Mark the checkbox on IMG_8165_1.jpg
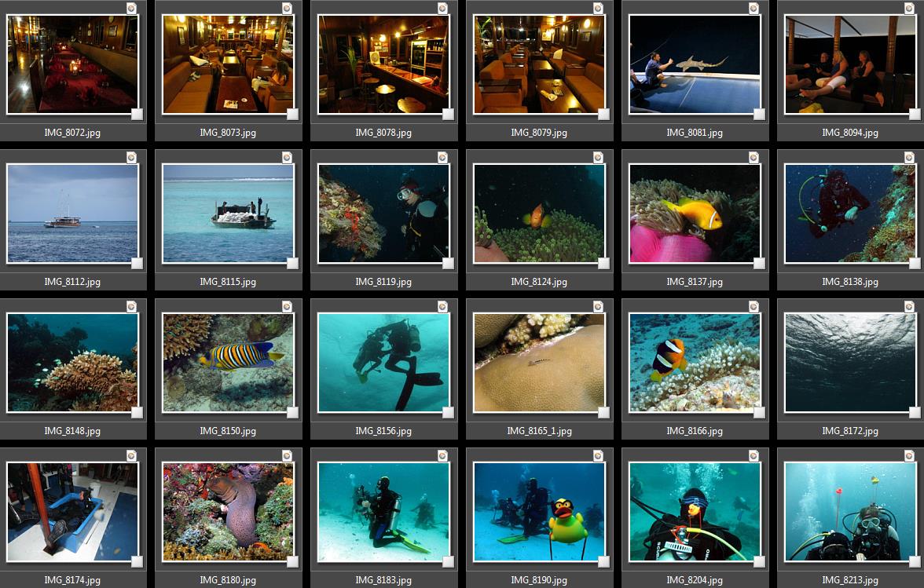 pos(604,413)
